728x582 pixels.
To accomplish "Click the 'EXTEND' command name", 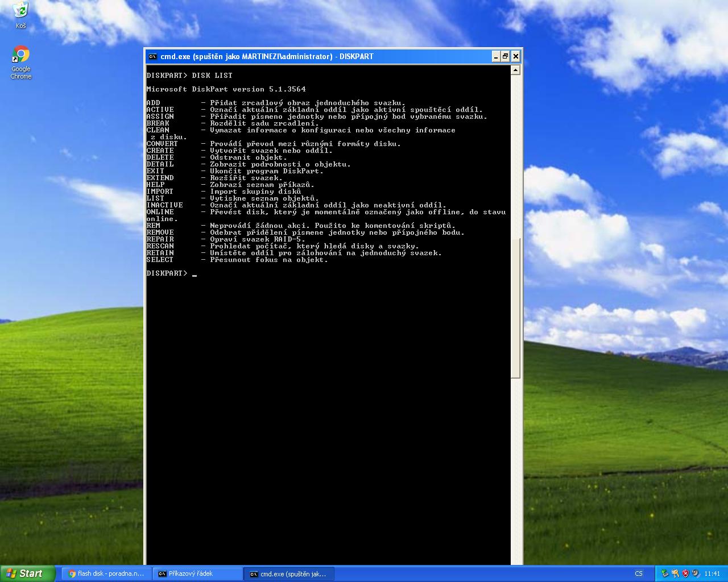I will pyautogui.click(x=160, y=178).
